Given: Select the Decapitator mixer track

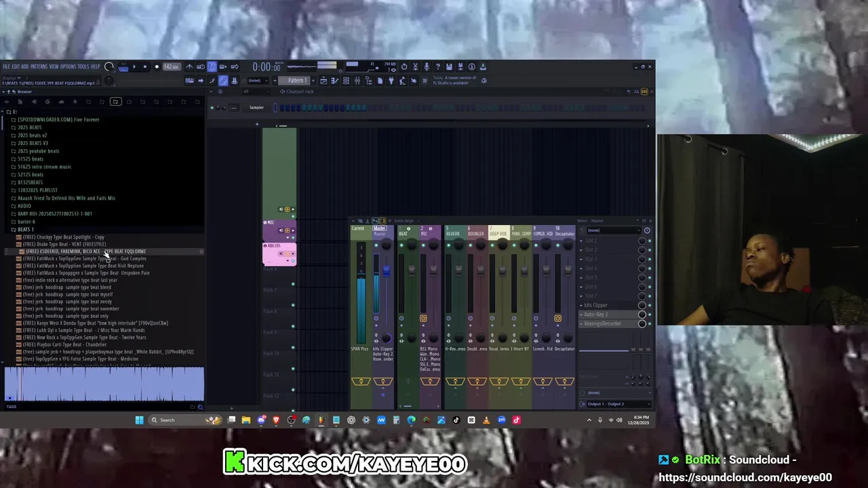Looking at the screenshot, I should click(565, 233).
